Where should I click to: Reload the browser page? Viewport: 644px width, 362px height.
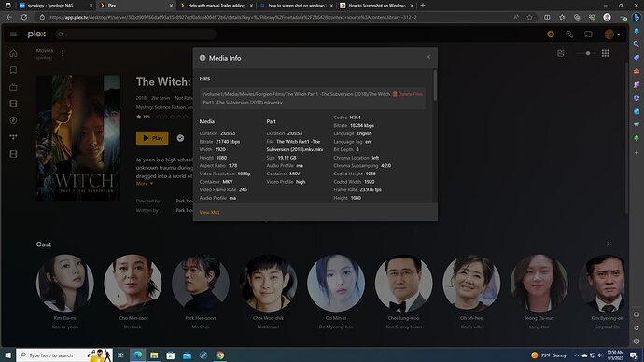coord(24,17)
